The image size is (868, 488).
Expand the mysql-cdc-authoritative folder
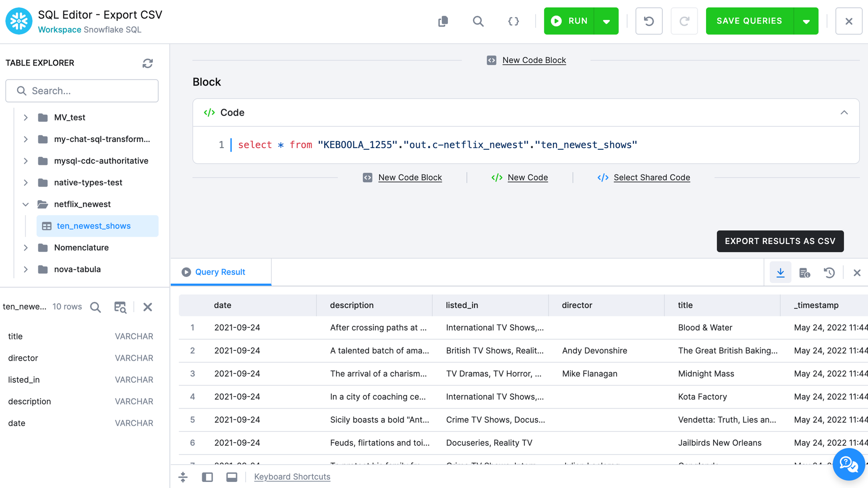(26, 161)
